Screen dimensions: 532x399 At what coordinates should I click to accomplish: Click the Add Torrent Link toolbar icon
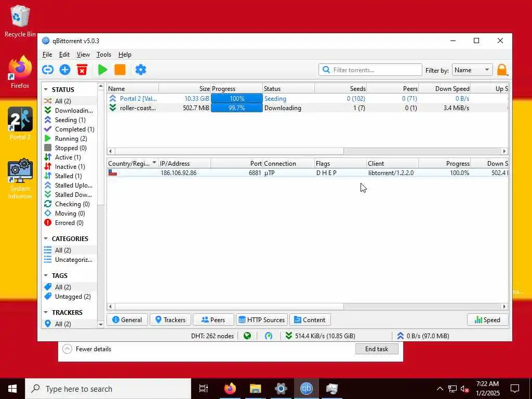point(48,70)
